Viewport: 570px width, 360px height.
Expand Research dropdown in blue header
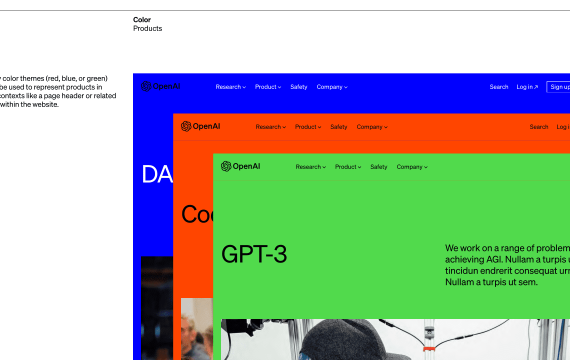(231, 87)
